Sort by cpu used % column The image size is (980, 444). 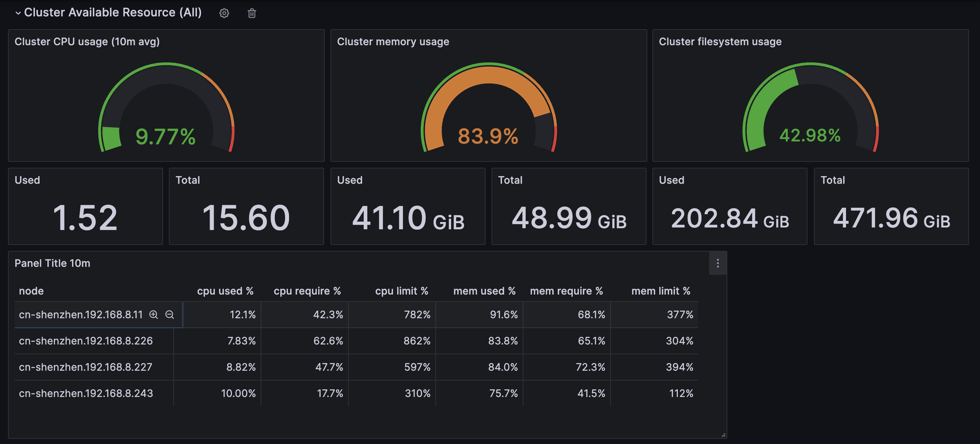click(x=225, y=291)
